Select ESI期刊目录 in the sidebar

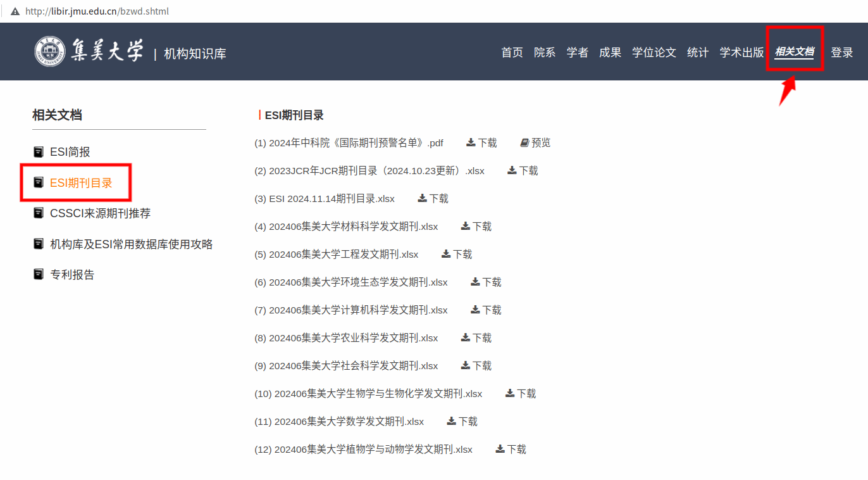pyautogui.click(x=81, y=183)
